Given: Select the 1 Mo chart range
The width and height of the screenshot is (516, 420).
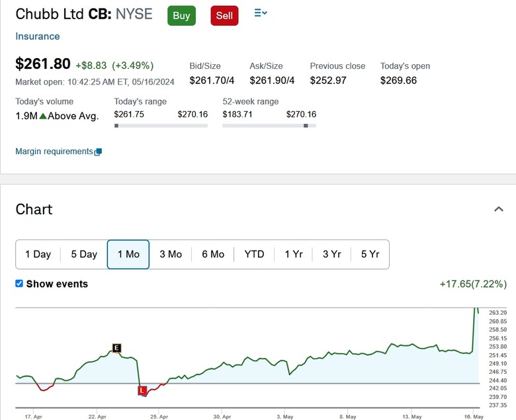Looking at the screenshot, I should pos(128,254).
